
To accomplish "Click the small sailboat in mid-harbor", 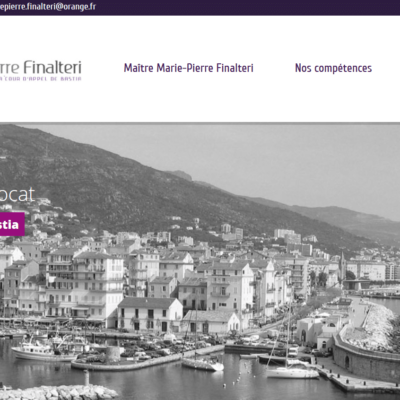I will (203, 364).
